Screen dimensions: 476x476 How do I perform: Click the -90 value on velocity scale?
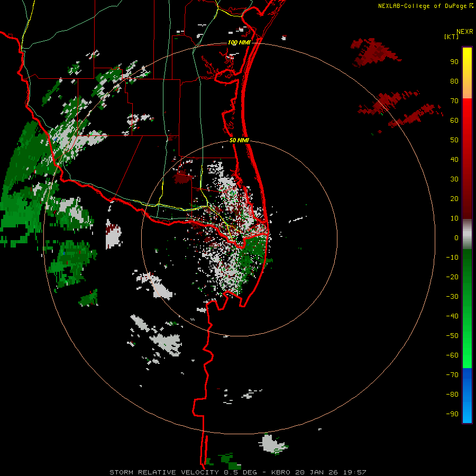click(452, 414)
